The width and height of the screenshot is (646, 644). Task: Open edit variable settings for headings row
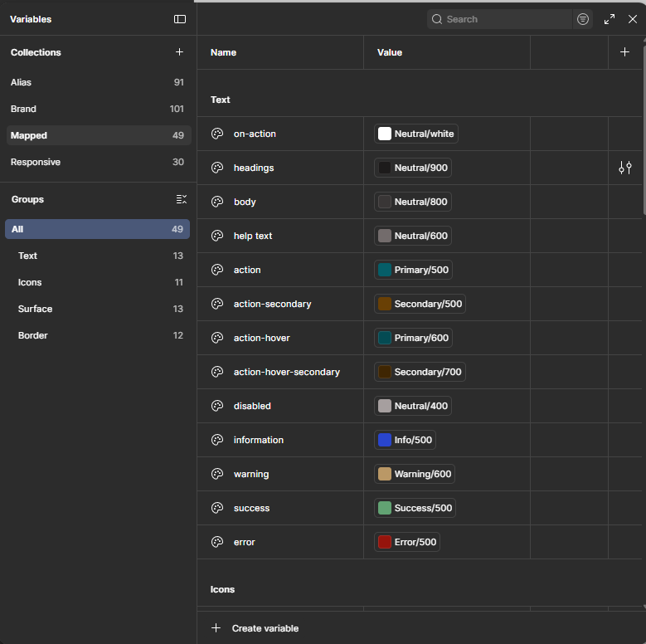click(x=625, y=168)
